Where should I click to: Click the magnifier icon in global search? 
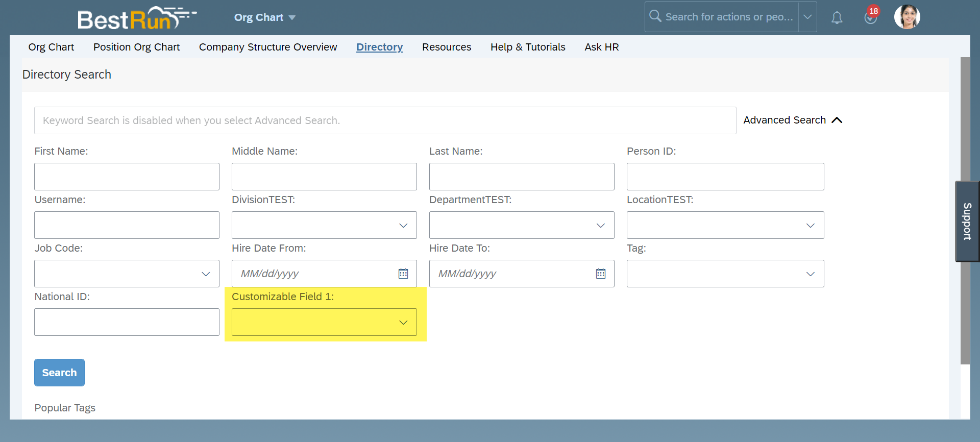(655, 16)
